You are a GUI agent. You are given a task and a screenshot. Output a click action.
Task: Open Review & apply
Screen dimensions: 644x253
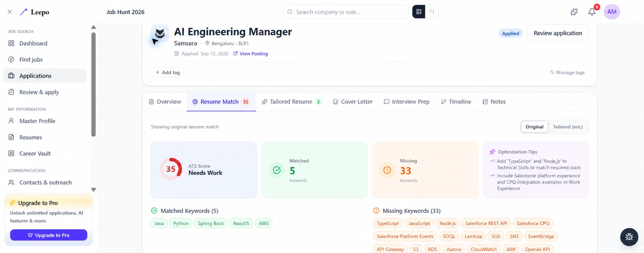click(x=45, y=92)
